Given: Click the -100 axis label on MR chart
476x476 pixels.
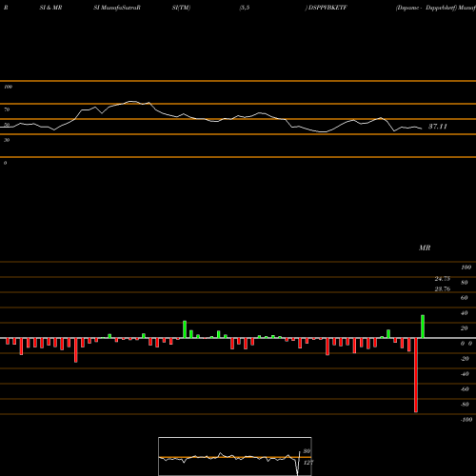Looking at the screenshot, I should pos(466,420).
